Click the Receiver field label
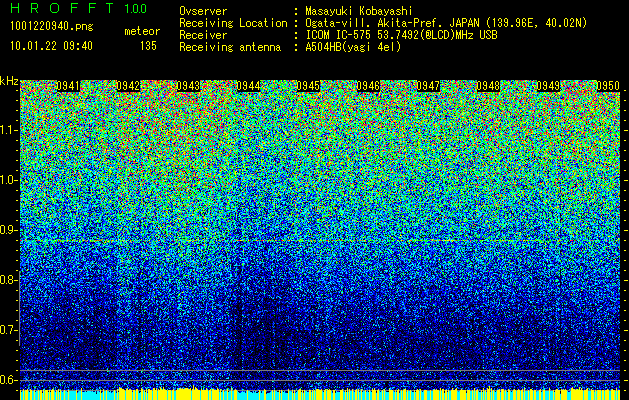This screenshot has width=629, height=400. click(x=203, y=35)
